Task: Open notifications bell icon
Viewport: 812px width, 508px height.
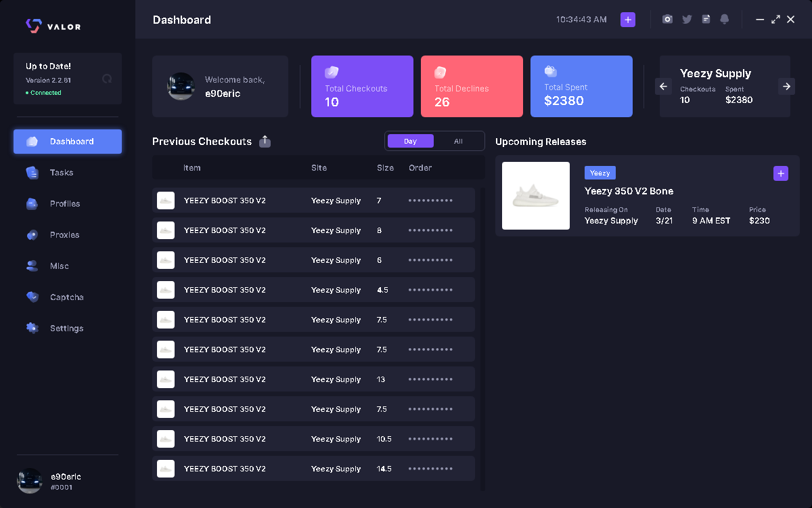Action: pos(725,20)
